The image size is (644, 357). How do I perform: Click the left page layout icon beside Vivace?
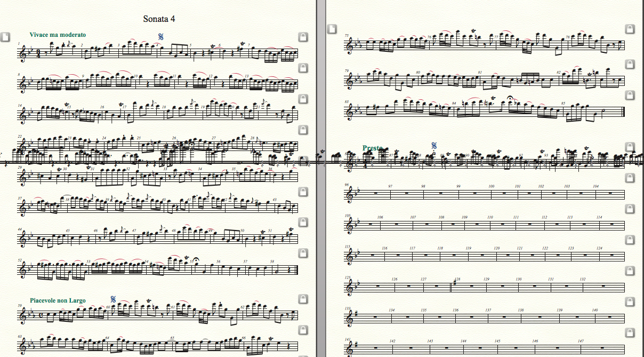pos(5,37)
